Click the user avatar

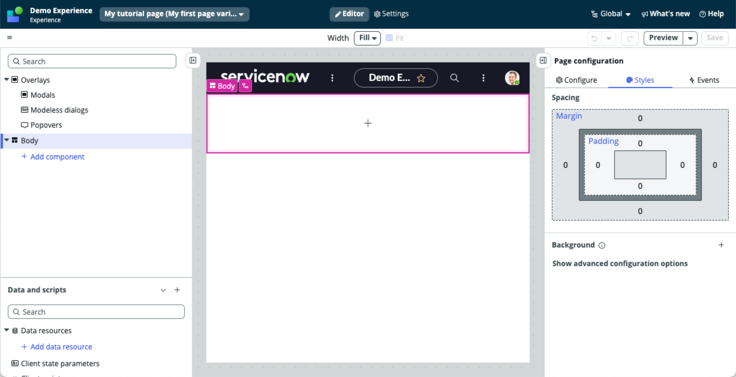click(x=512, y=78)
